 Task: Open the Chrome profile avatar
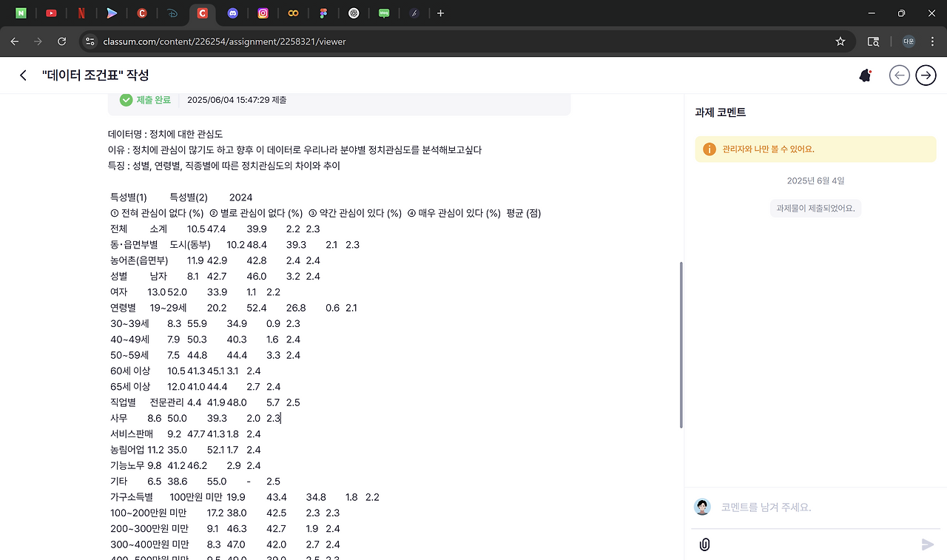909,41
